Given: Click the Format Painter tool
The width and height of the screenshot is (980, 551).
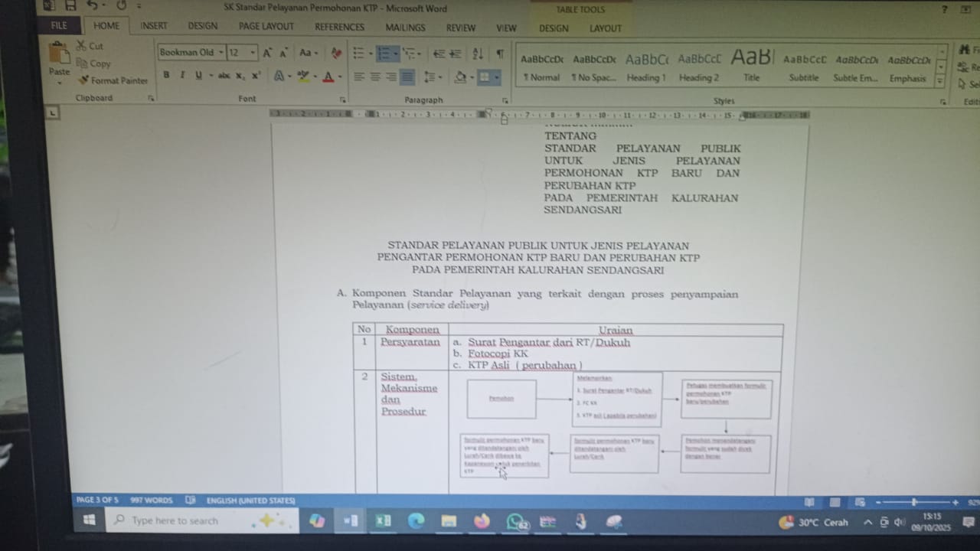Looking at the screenshot, I should [113, 80].
